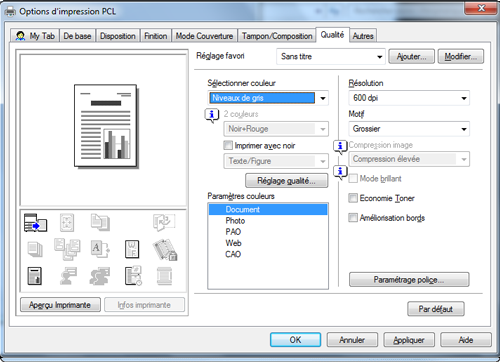Click the greyed multiple users account icon
500x362 pixels.
click(x=100, y=276)
